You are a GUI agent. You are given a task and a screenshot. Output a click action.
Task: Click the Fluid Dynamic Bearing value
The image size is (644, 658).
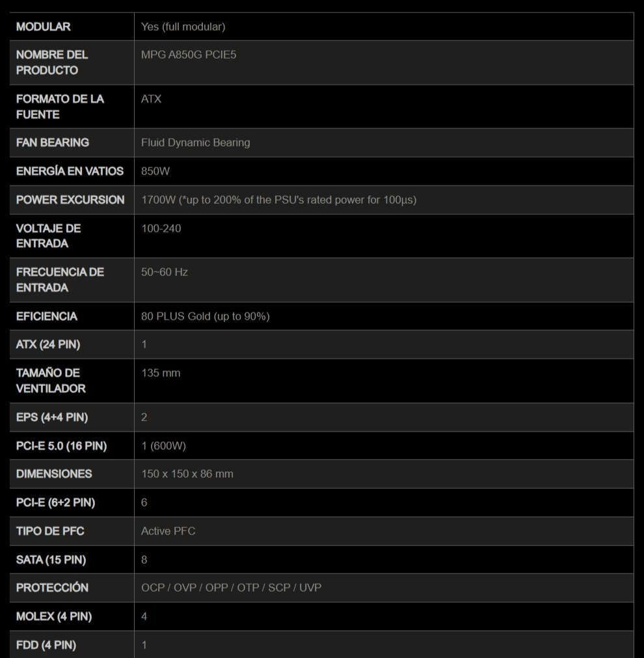click(x=195, y=143)
